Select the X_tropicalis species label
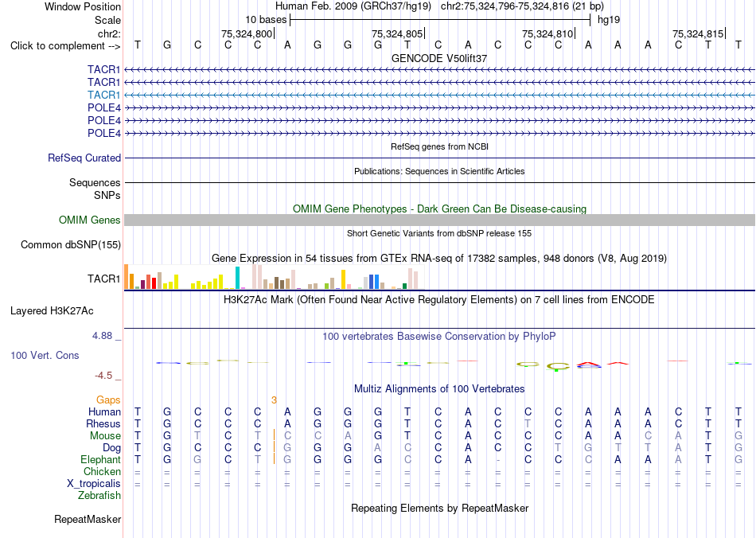 (94, 484)
